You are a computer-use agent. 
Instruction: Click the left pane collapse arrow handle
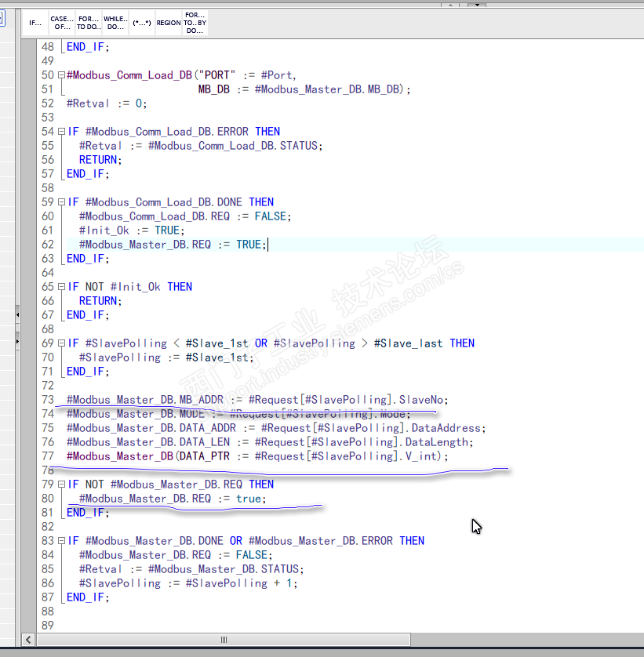17,314
